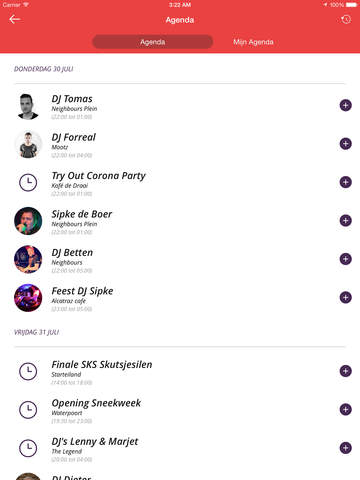The height and width of the screenshot is (480, 360).
Task: Open the history clock icon top right
Action: click(x=346, y=20)
